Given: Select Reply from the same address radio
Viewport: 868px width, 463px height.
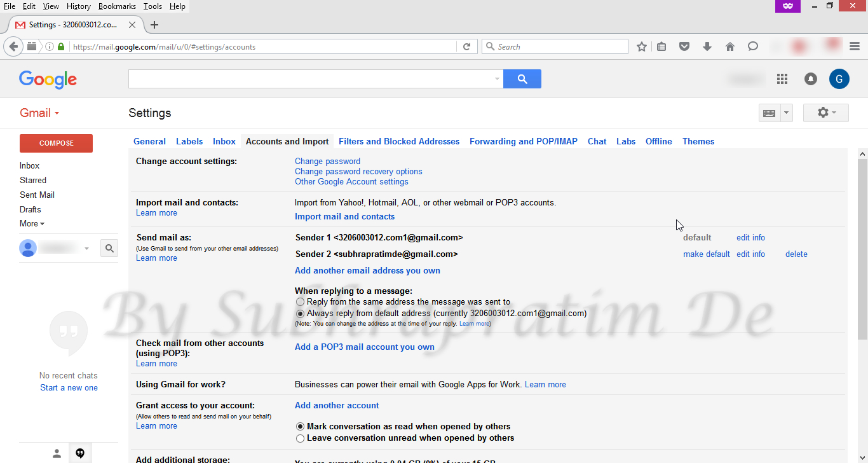Looking at the screenshot, I should [301, 302].
